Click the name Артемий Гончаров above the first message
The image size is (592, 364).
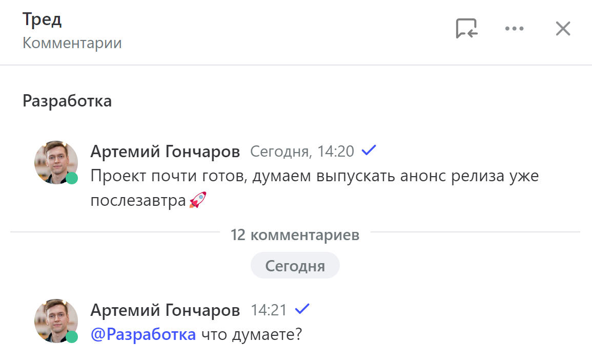coord(165,151)
